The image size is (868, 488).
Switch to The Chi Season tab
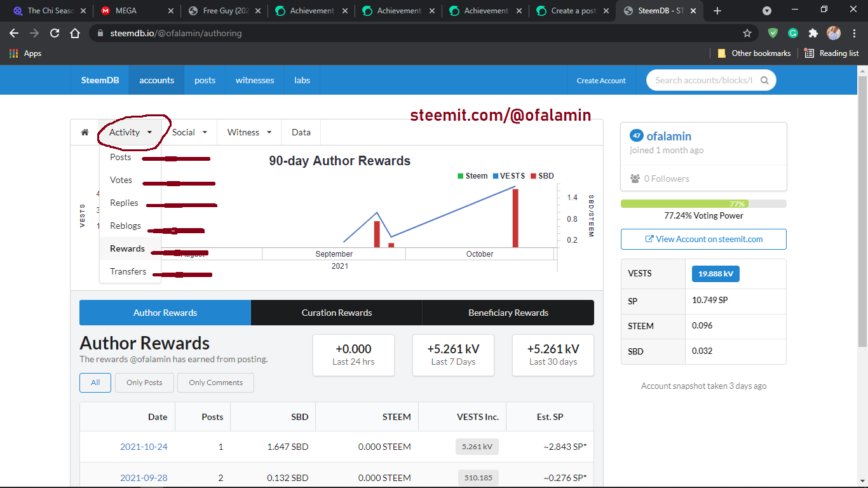pos(49,11)
